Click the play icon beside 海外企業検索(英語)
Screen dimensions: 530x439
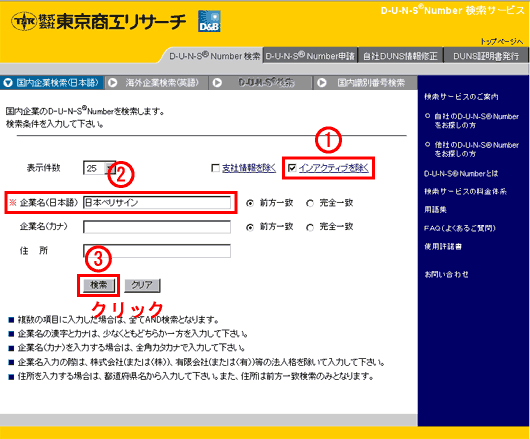[x=113, y=83]
